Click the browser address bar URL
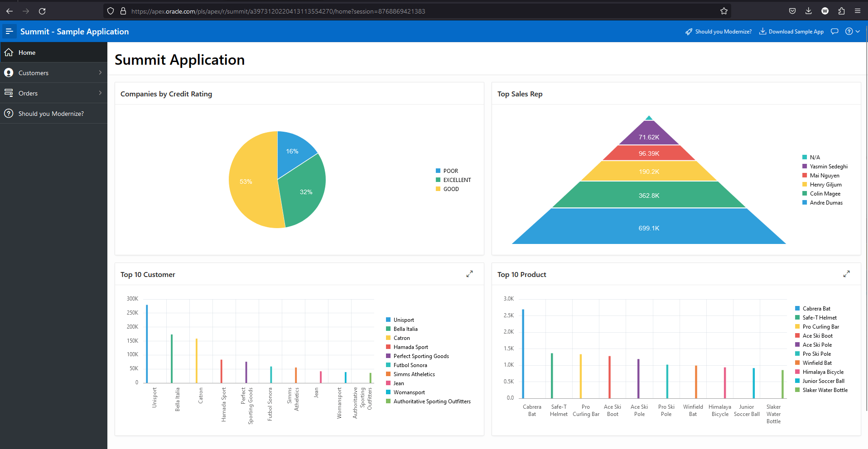This screenshot has width=868, height=449. [x=278, y=11]
